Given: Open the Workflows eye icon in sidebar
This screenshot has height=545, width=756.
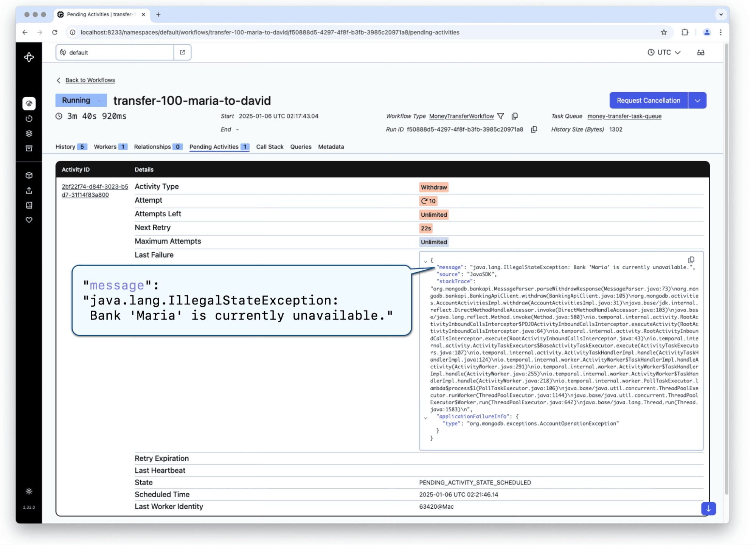Looking at the screenshot, I should point(29,104).
